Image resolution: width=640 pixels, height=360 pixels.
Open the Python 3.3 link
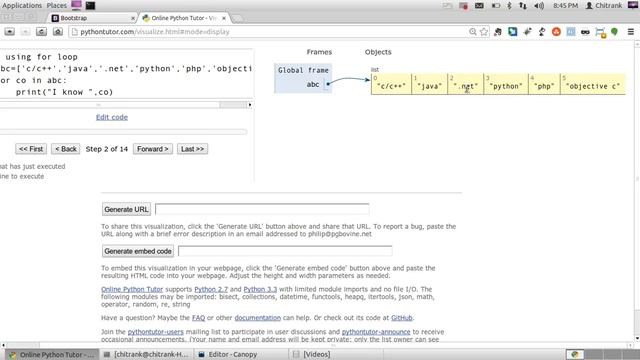point(260,289)
